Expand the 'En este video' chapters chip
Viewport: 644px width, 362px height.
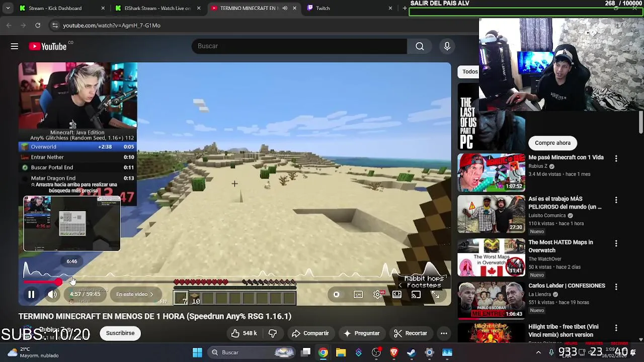tap(135, 295)
